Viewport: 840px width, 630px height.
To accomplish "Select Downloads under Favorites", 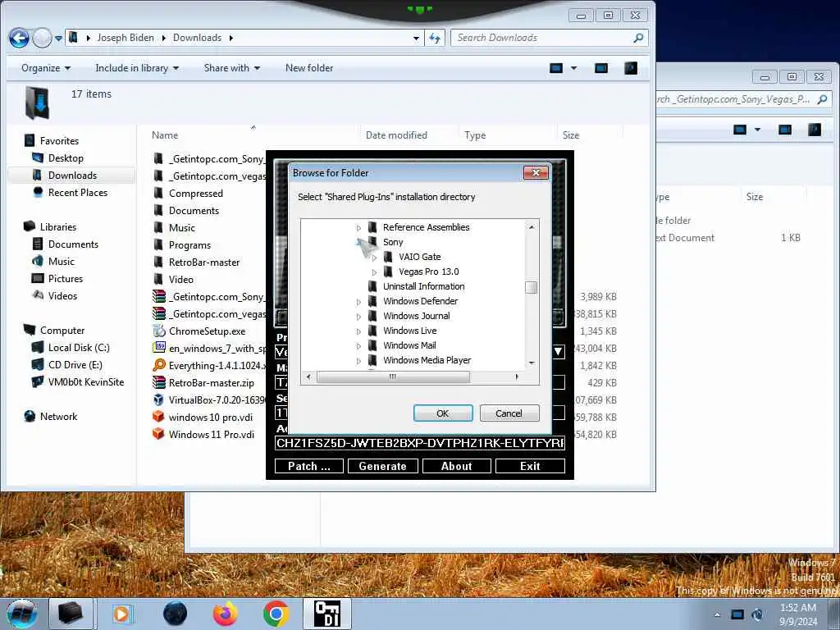I will click(x=72, y=176).
